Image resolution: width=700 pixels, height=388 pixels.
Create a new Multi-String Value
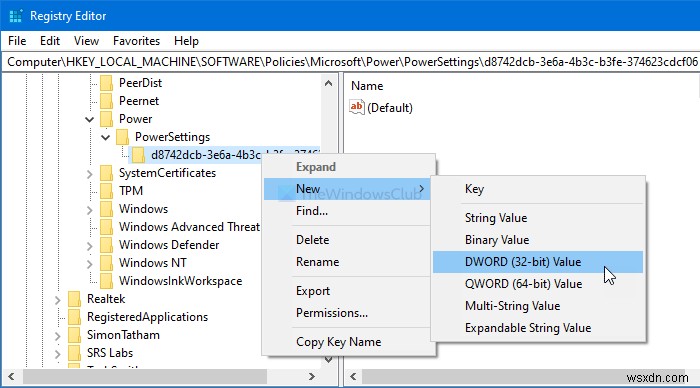click(538, 306)
